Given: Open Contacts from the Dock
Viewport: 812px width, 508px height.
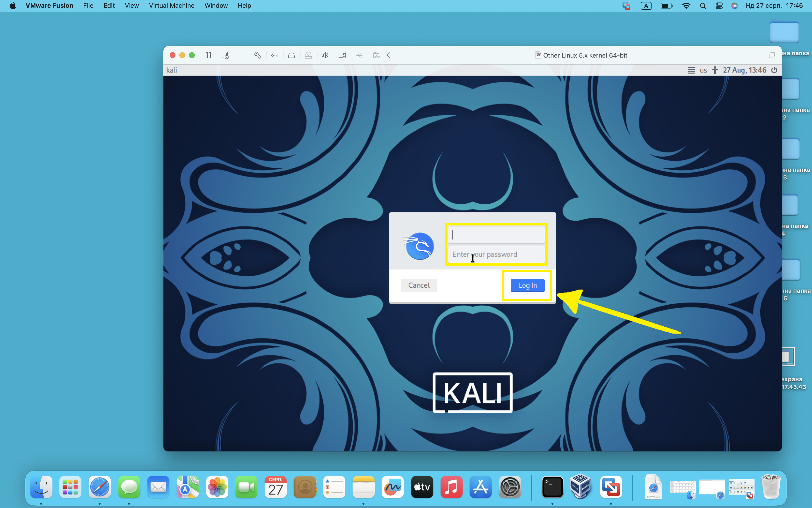Looking at the screenshot, I should [305, 487].
